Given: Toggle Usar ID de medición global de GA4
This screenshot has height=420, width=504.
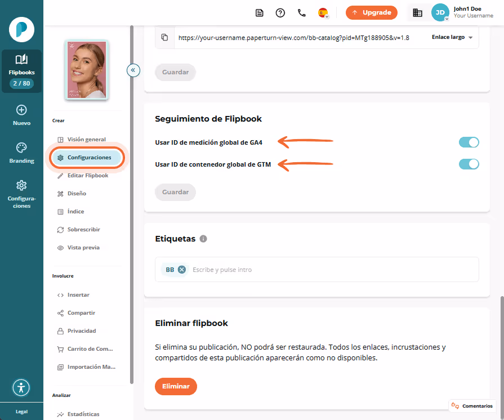Looking at the screenshot, I should point(469,142).
